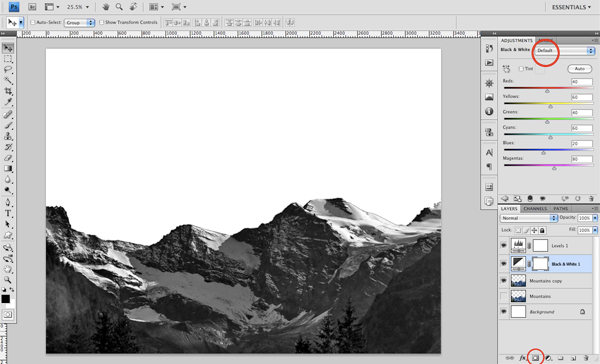Open the layer Fill slider arrow
The image size is (600, 364).
[x=595, y=230]
